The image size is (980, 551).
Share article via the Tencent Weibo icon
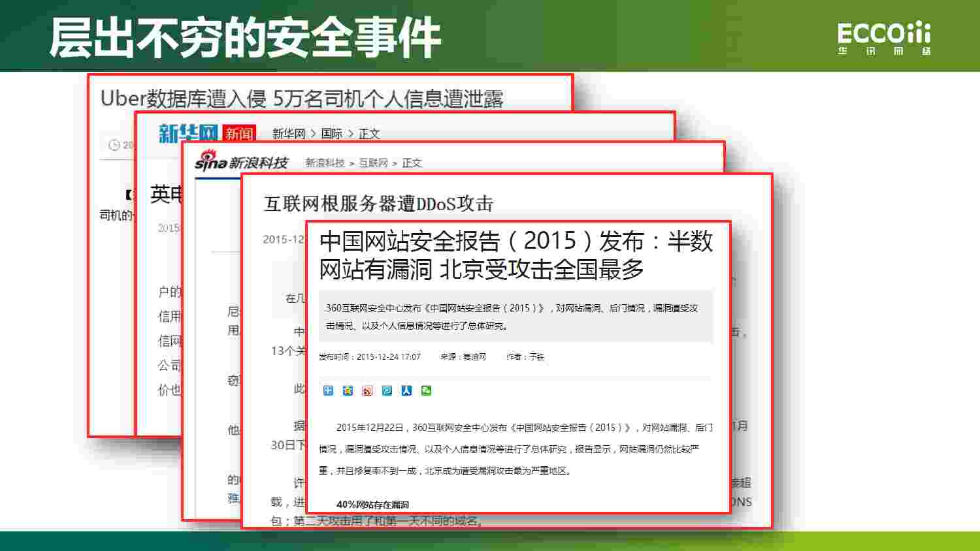click(x=387, y=390)
